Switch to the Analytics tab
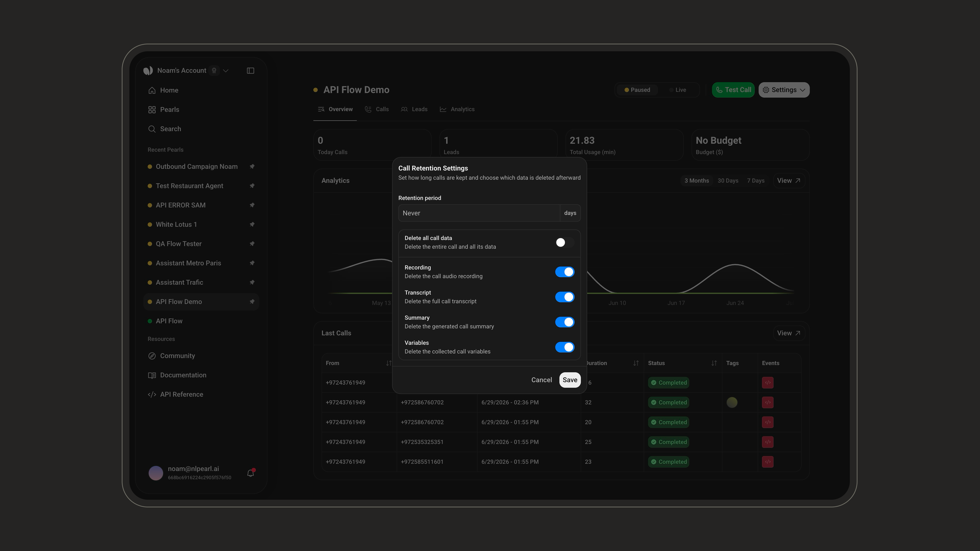Image resolution: width=980 pixels, height=551 pixels. [x=457, y=109]
